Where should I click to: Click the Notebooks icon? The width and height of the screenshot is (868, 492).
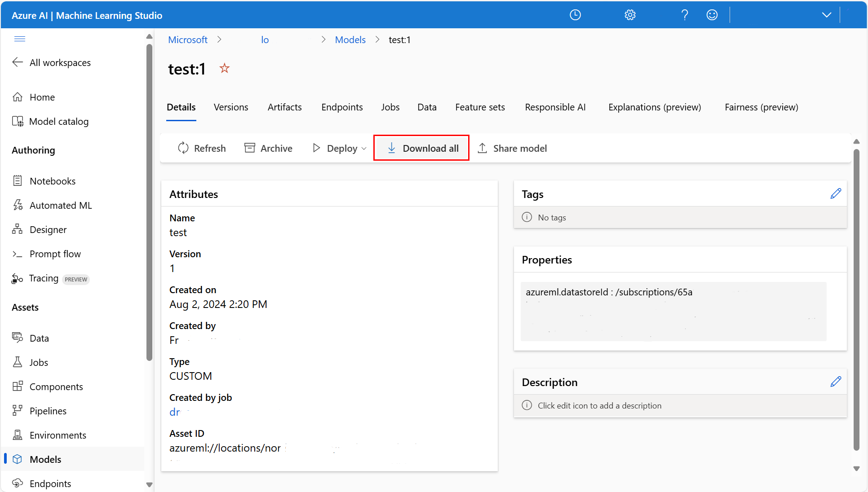(x=18, y=181)
